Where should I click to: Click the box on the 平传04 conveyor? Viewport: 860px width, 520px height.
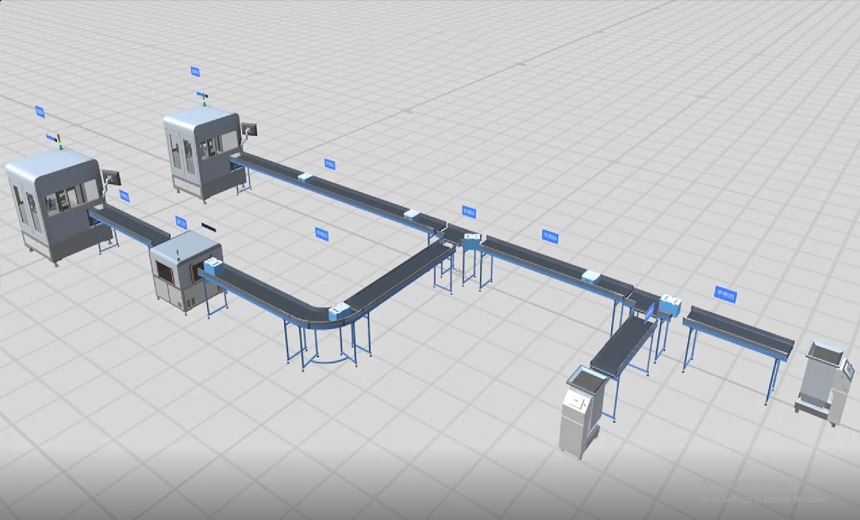(591, 276)
